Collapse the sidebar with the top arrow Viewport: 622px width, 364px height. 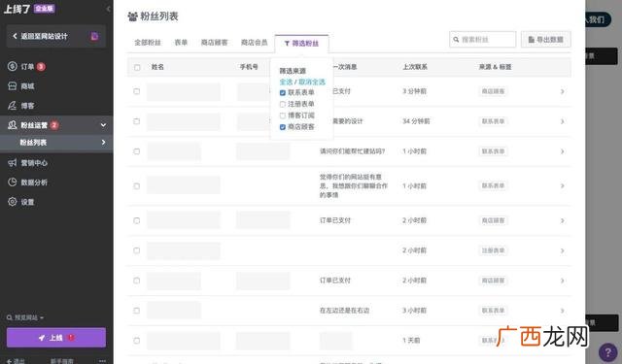108,9
